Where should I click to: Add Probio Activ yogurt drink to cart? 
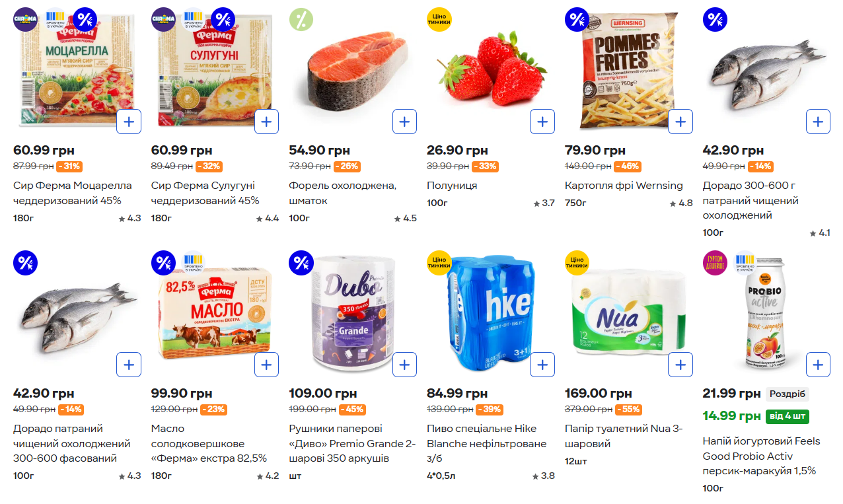pos(817,365)
